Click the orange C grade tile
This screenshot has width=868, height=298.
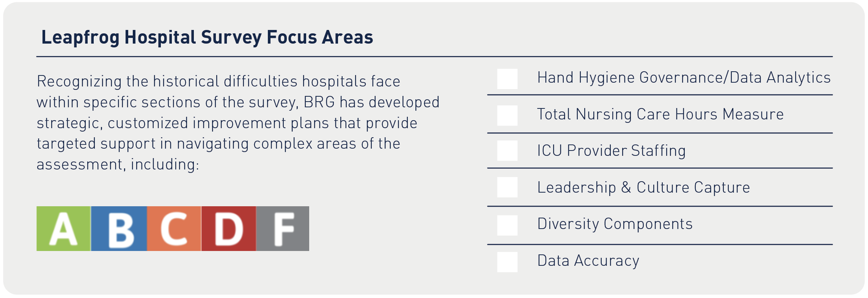pyautogui.click(x=174, y=229)
